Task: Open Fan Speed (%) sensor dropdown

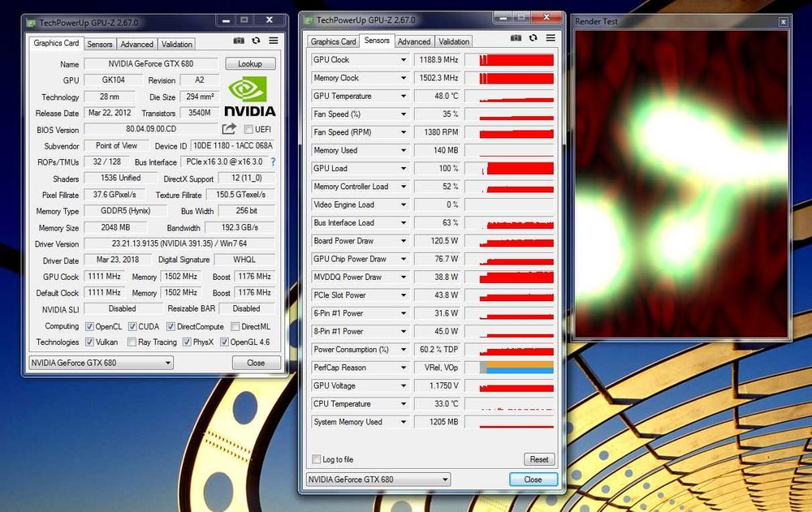Action: (x=404, y=114)
